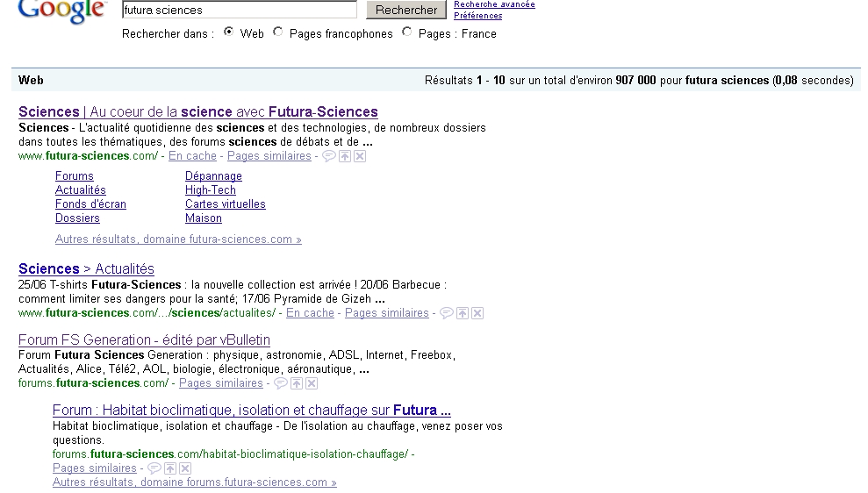Open the Futura-Sciences main result title
868x493 pixels.
tap(198, 111)
